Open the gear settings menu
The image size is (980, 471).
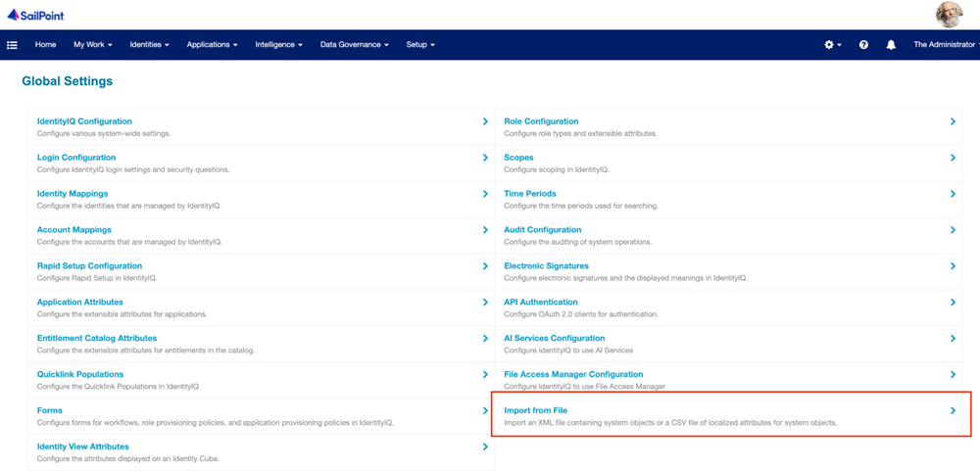tap(832, 45)
